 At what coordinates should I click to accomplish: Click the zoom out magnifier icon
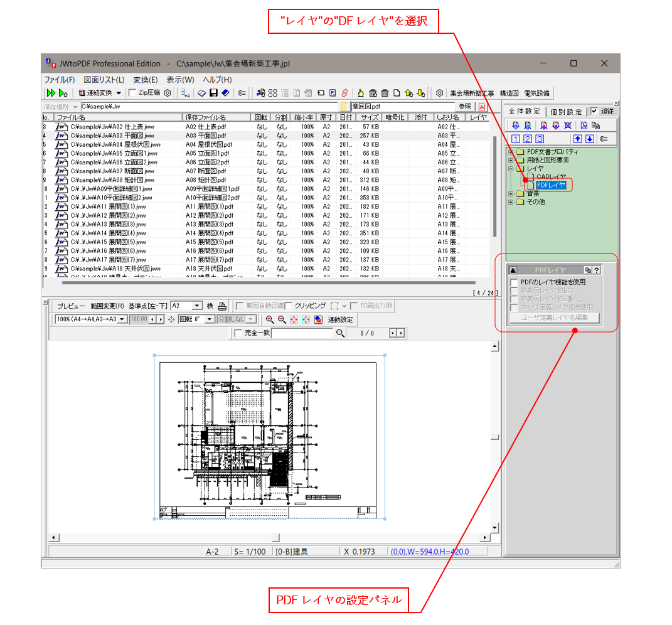(x=282, y=319)
